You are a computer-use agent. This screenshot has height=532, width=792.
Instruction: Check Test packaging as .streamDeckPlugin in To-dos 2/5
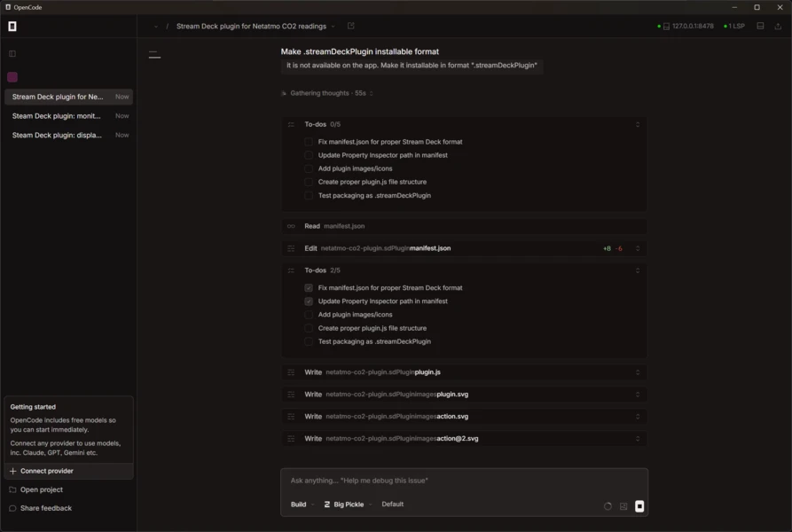(x=309, y=341)
